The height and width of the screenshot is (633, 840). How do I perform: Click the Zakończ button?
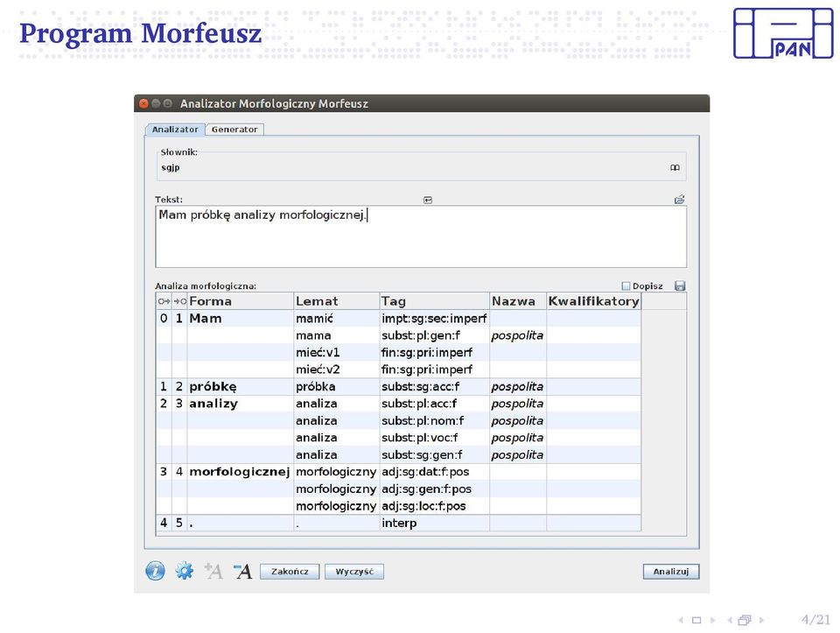click(x=290, y=572)
